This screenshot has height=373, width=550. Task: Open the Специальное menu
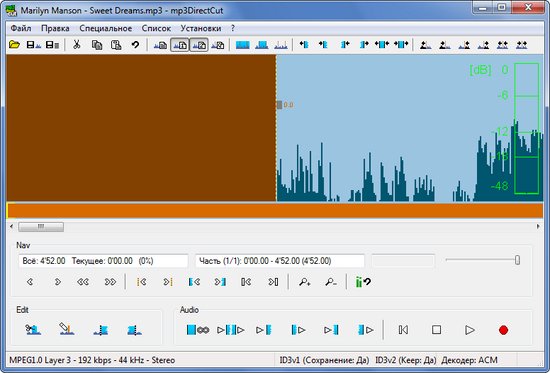click(x=106, y=28)
